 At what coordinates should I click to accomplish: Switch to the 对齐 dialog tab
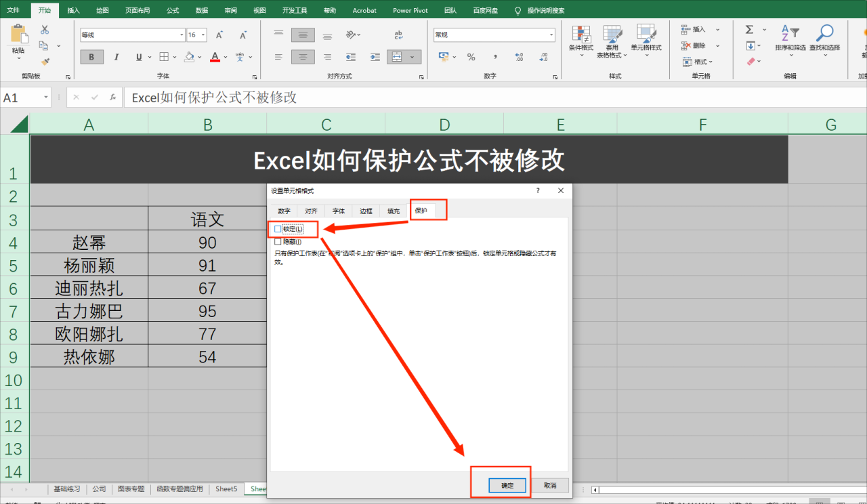(311, 211)
